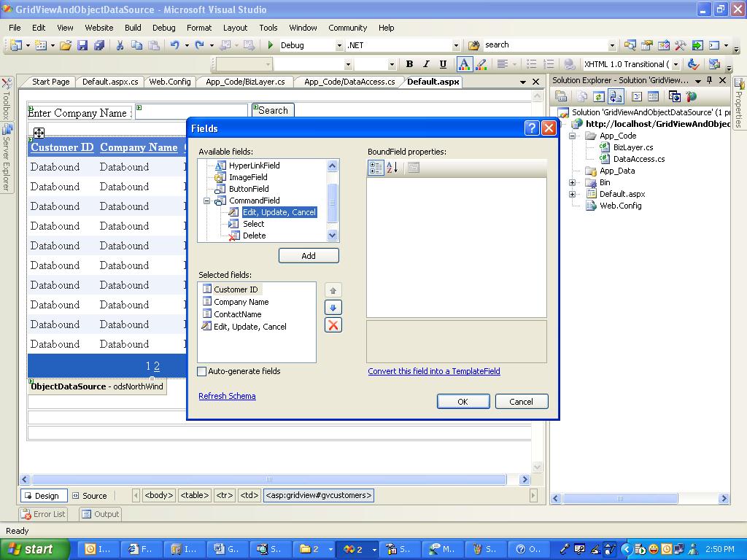This screenshot has height=560, width=747.
Task: Click OK in the Fields dialog
Action: pos(462,402)
